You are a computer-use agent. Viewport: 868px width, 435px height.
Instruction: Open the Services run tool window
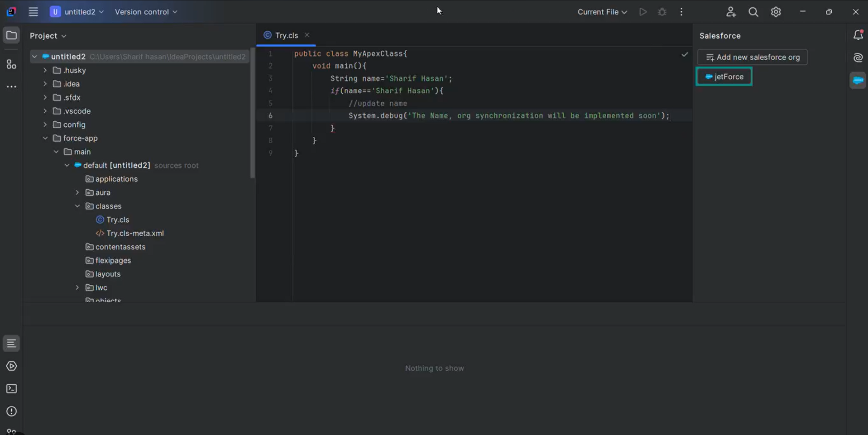11,366
